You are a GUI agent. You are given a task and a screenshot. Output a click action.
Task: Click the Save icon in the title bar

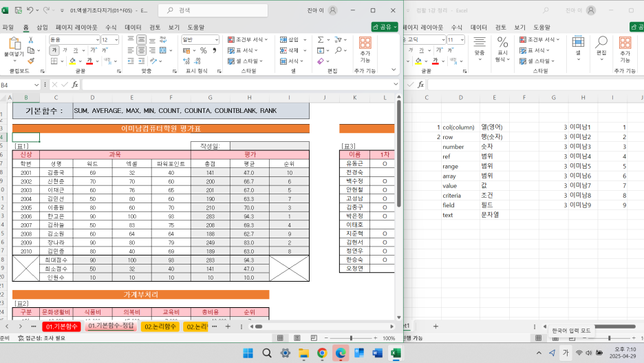[19, 10]
